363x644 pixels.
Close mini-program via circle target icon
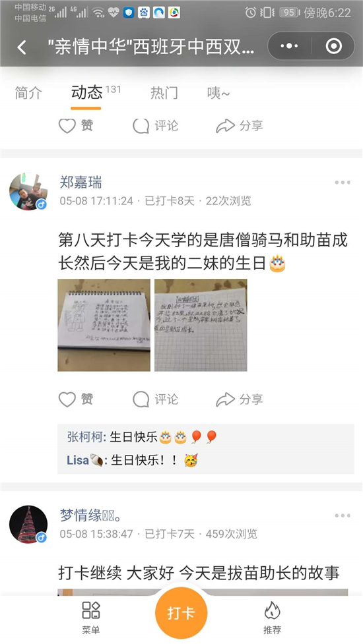click(x=333, y=46)
